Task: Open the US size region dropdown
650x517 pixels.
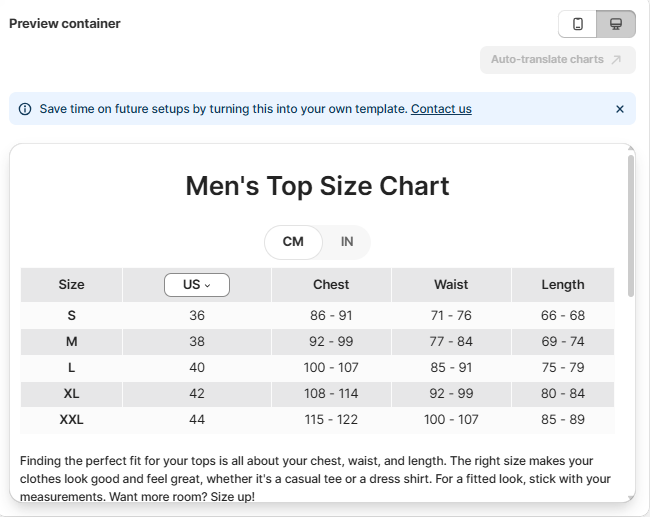Action: coord(197,285)
